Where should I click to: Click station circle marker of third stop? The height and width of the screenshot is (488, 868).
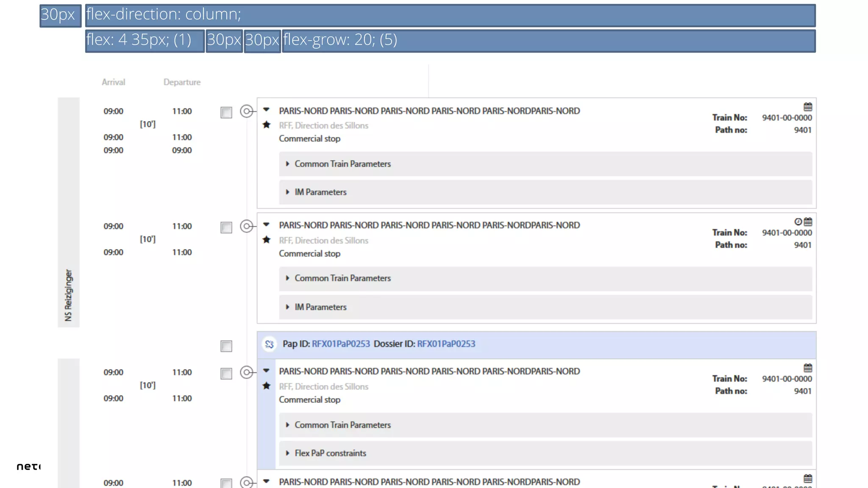[x=247, y=372]
